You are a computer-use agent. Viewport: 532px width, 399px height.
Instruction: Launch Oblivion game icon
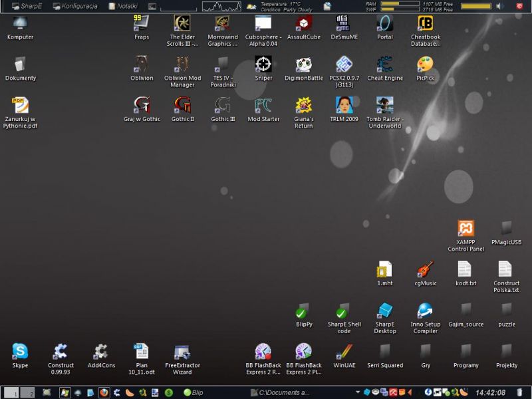(142, 69)
